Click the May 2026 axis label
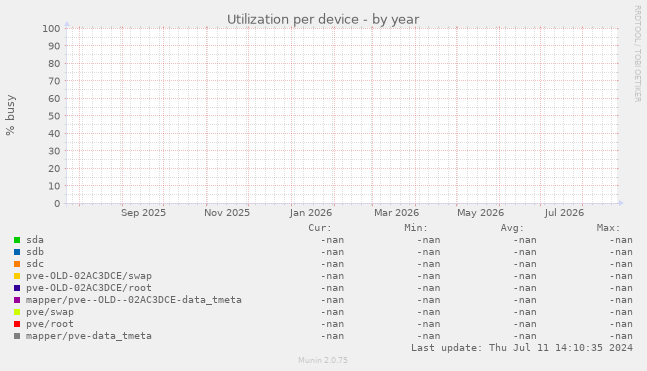Screen dimensions: 647x371 pos(480,213)
